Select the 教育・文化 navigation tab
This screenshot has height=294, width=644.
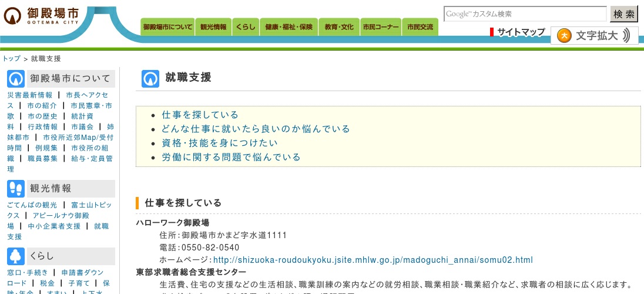coord(339,27)
